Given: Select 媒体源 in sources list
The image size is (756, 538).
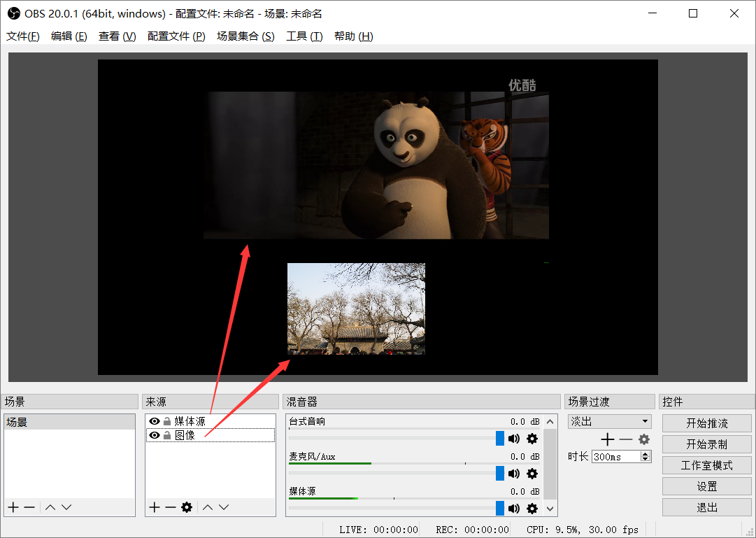Looking at the screenshot, I should [x=211, y=421].
